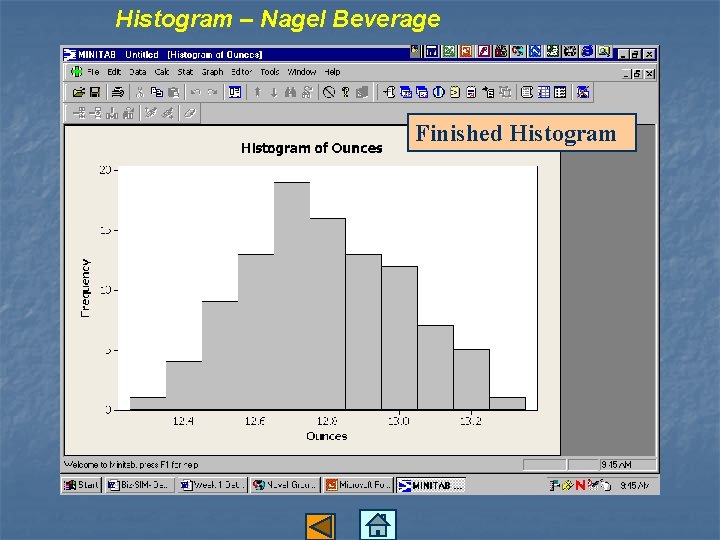The image size is (720, 540).
Task: Click the down arrow Next icon
Action: 274,92
